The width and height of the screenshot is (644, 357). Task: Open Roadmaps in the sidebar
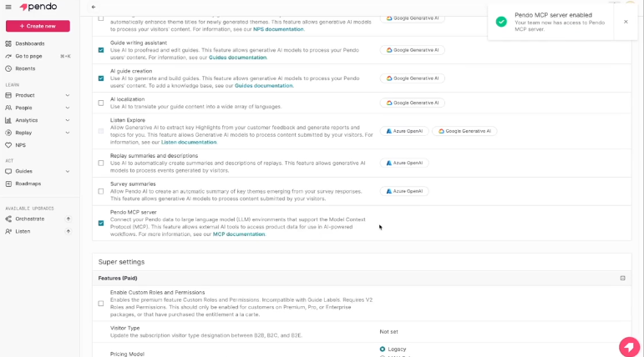click(x=28, y=184)
